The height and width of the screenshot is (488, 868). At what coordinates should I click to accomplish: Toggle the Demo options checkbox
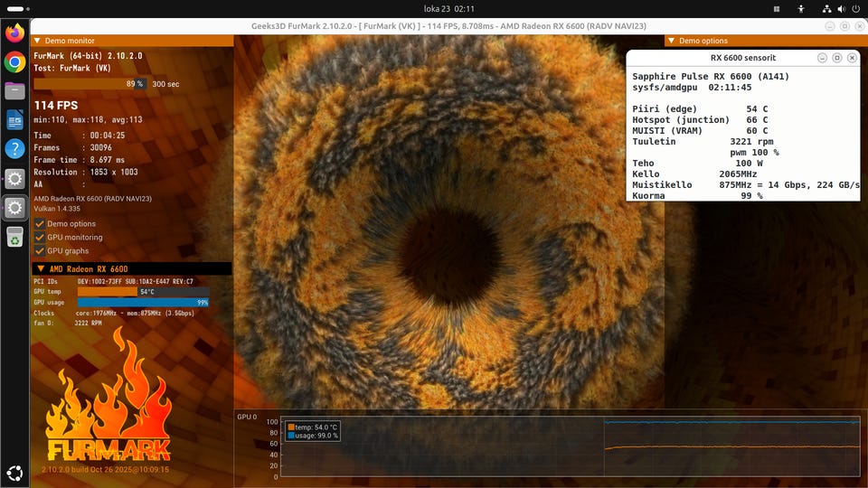click(40, 223)
